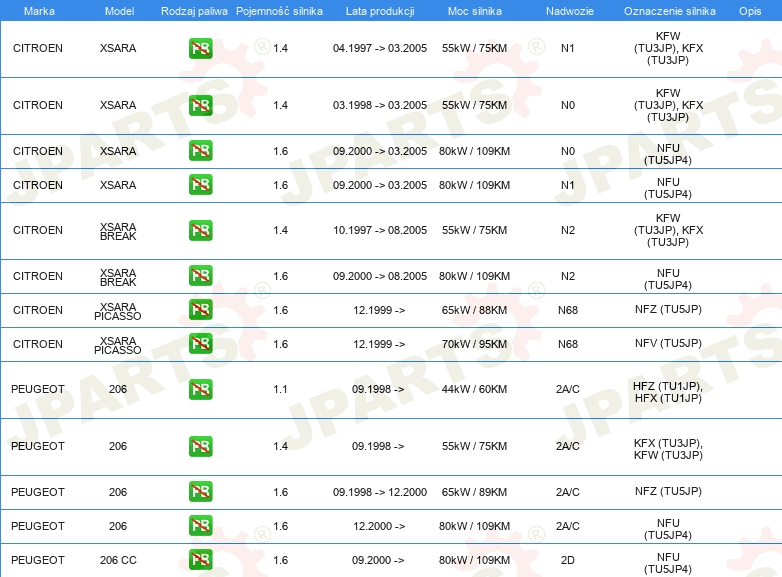This screenshot has width=782, height=577.
Task: Click engine code HFZ (TU1JP), HFX (TU1JP)
Action: 668,392
